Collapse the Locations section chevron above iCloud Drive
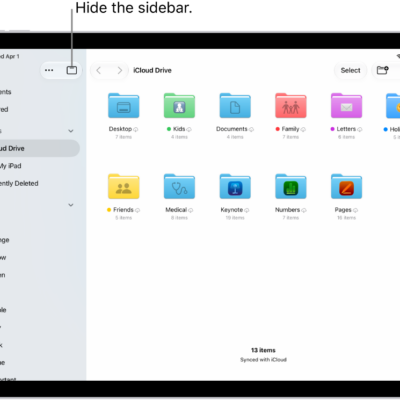Image resolution: width=400 pixels, height=400 pixels. click(71, 131)
